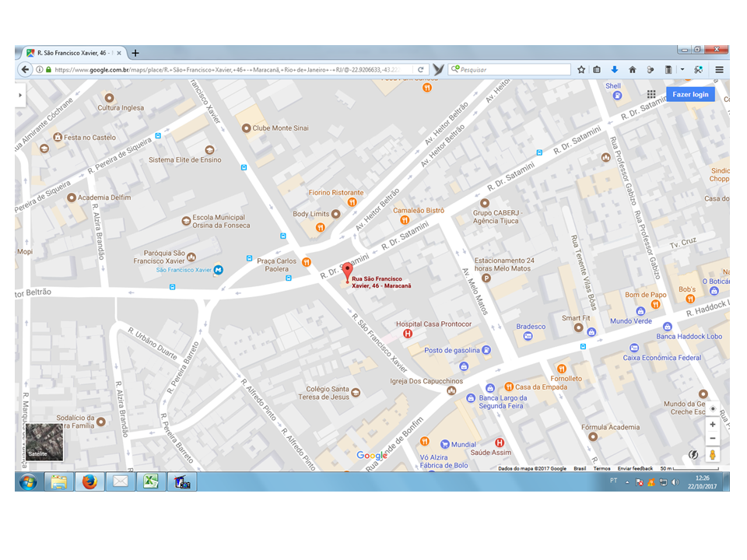Click Clube Monte Sinai marker
The image size is (747, 560).
tap(246, 128)
